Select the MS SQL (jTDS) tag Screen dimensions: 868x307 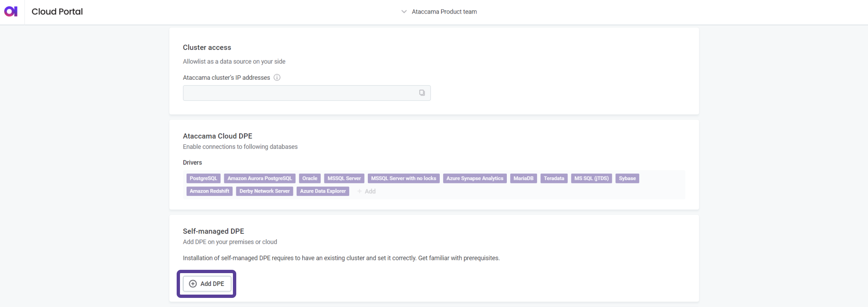pos(591,178)
